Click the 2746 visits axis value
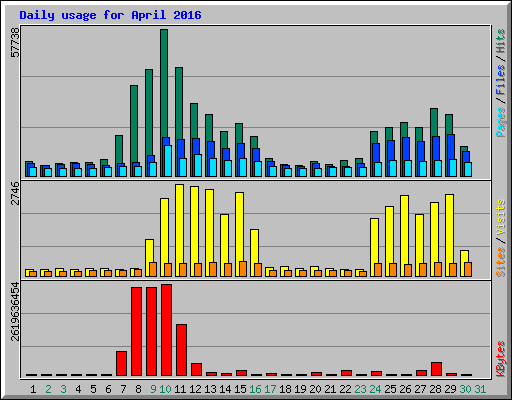This screenshot has height=400, width=512. (15, 194)
